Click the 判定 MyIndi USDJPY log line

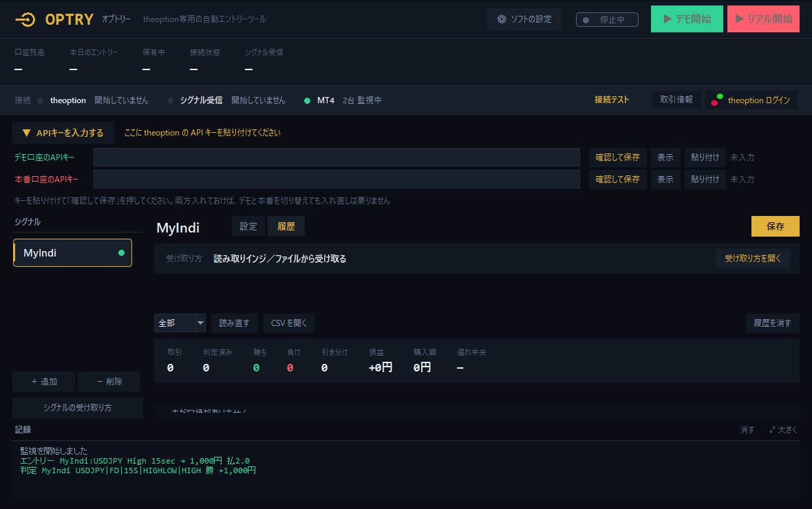click(x=138, y=470)
